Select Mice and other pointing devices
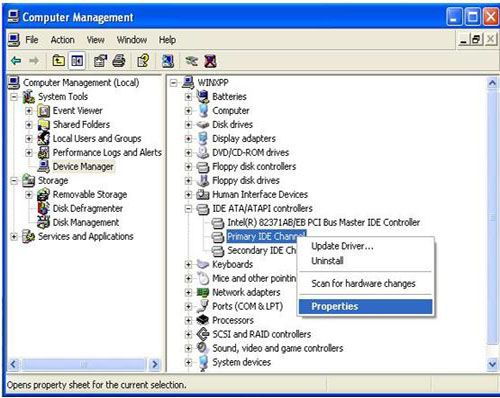 pos(254,278)
